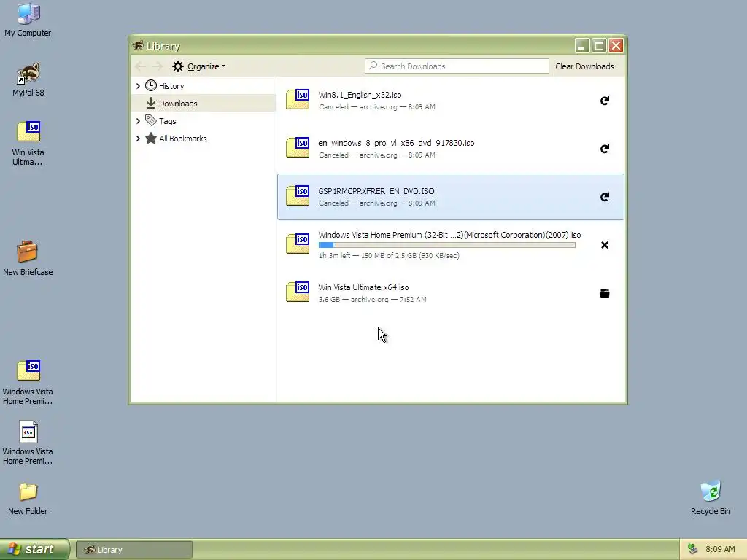Select the Windows Vista Home Premi... document desktop icon
This screenshot has height=560, width=747.
pos(28,443)
